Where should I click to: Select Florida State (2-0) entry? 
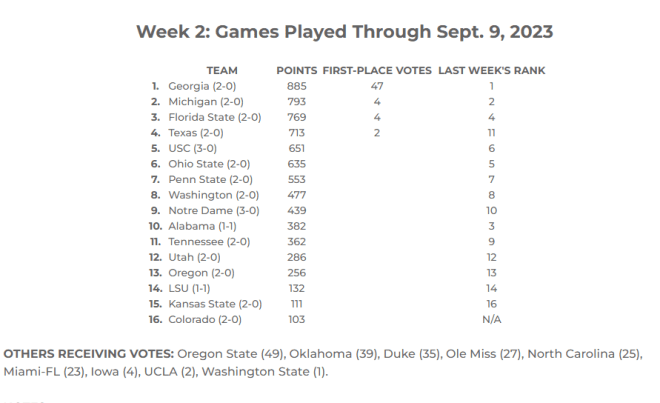(x=215, y=117)
